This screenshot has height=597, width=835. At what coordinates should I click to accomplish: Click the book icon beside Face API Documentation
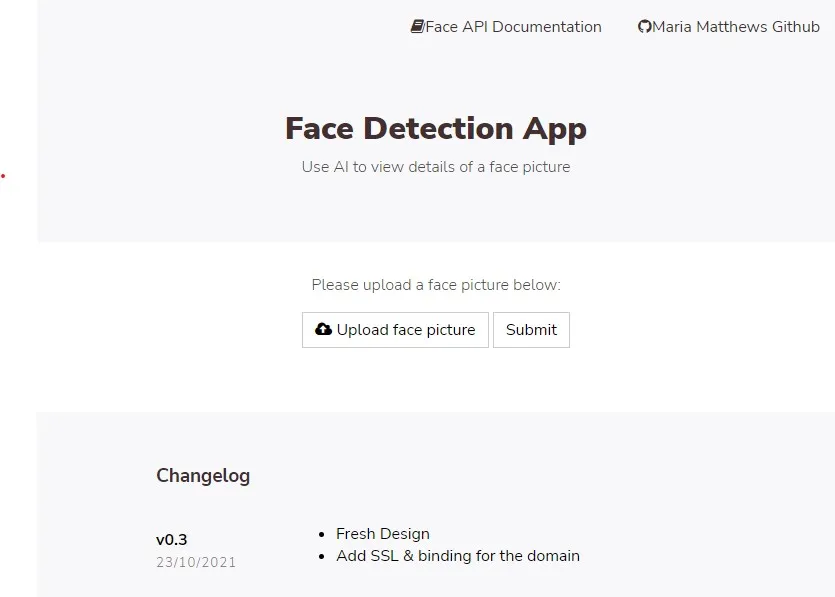417,27
